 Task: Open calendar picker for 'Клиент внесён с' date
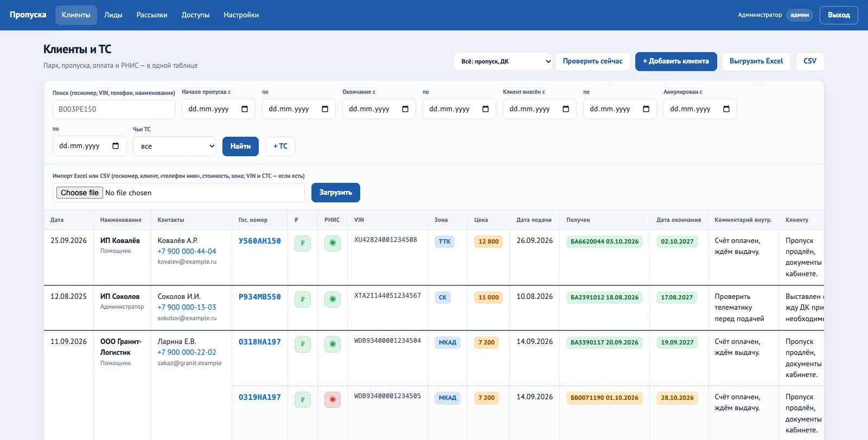(x=566, y=109)
